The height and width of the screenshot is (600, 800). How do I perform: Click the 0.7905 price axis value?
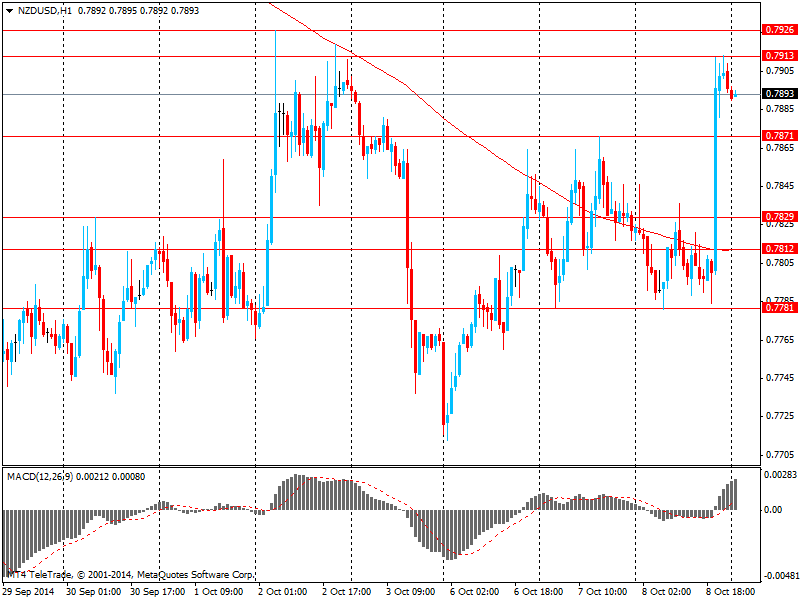pyautogui.click(x=780, y=70)
